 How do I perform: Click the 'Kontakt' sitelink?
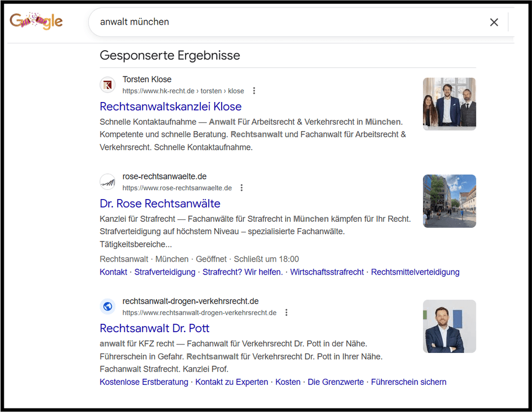click(113, 272)
